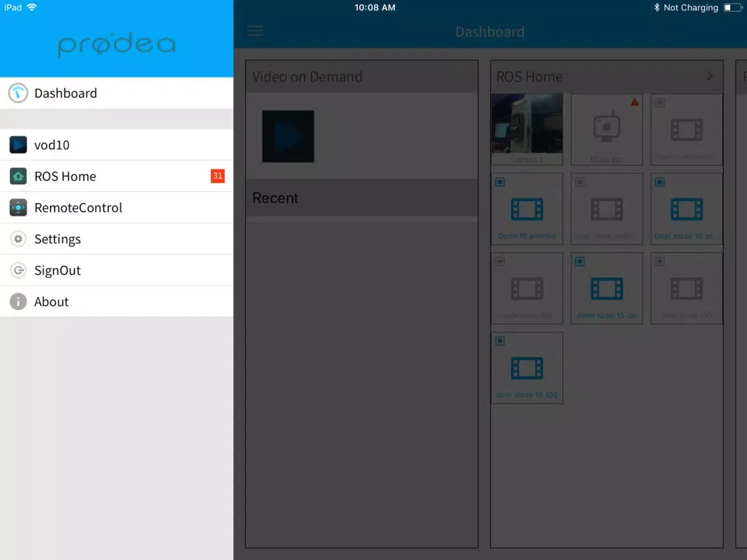
Task: Tap the 10:08 AM clock in status bar
Action: (x=375, y=8)
